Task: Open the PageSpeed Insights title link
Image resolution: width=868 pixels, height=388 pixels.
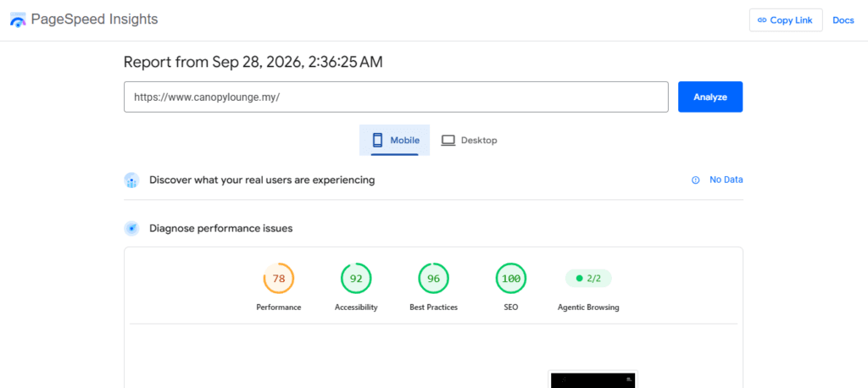Action: [94, 19]
